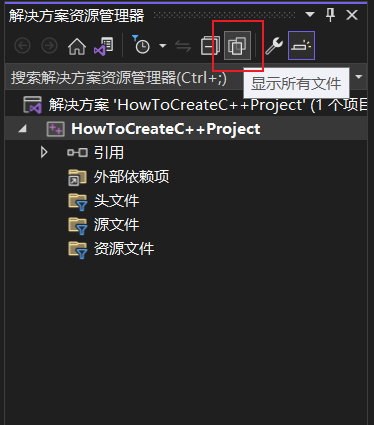Toggle auto-hide pin for the panel

(x=330, y=15)
